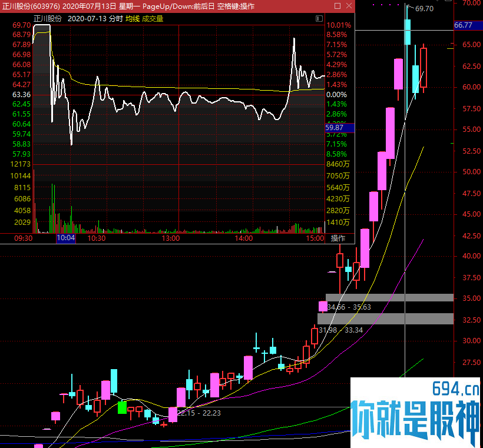Click the 10:04 time marker
This screenshot has width=483, height=448.
tap(66, 238)
